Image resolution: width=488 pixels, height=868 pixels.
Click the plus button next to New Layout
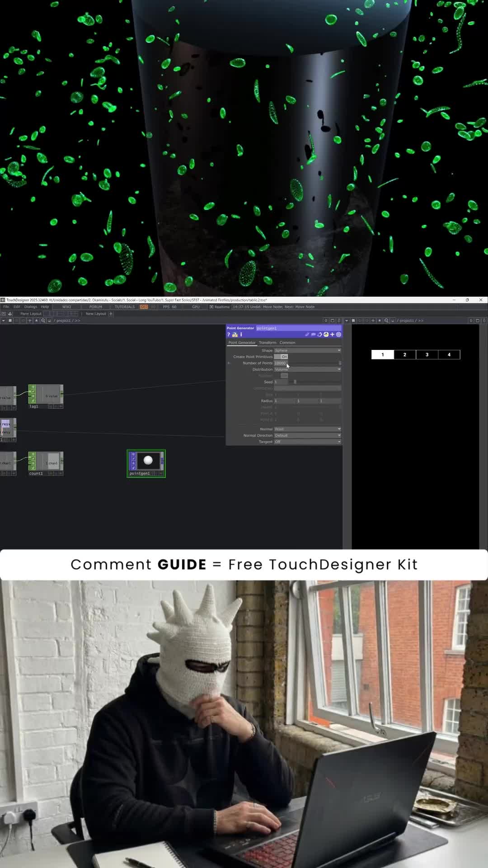111,314
